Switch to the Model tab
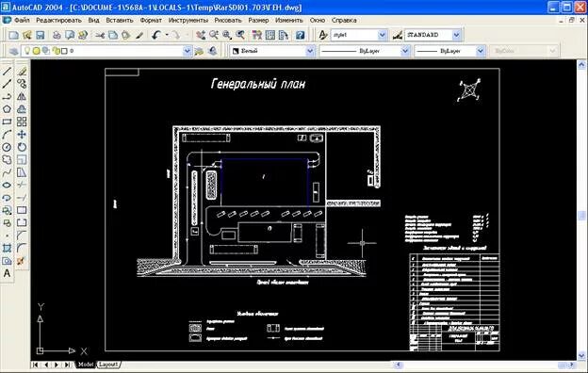 (86, 365)
